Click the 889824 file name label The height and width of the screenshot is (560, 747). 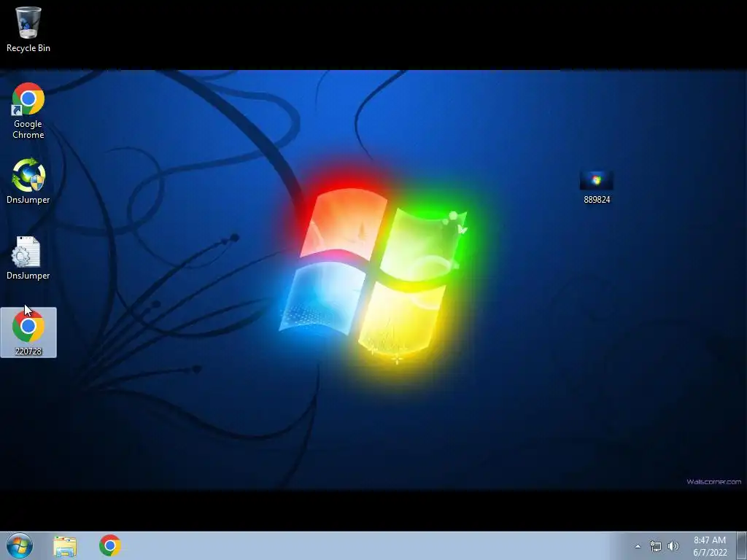[x=597, y=200]
